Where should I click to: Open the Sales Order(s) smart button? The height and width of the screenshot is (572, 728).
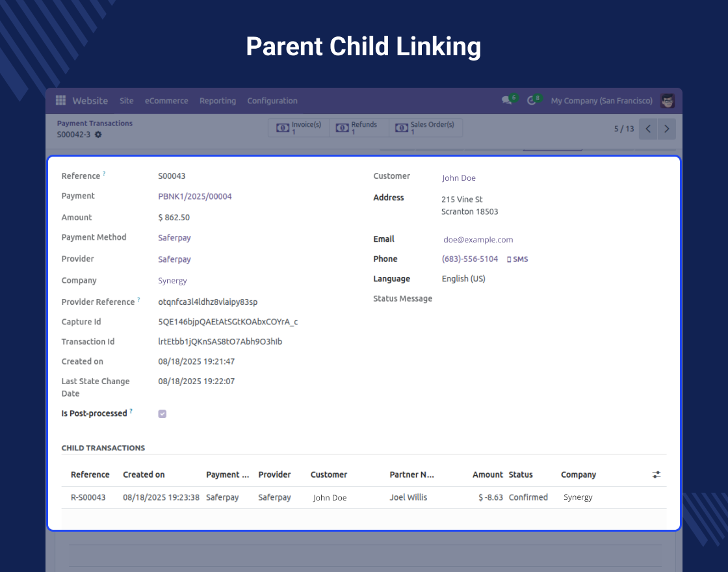click(426, 127)
